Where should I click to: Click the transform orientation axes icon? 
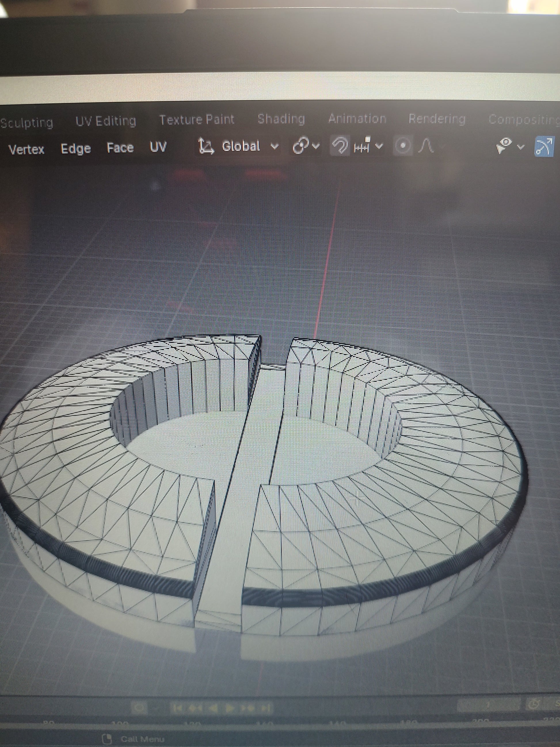tap(206, 147)
